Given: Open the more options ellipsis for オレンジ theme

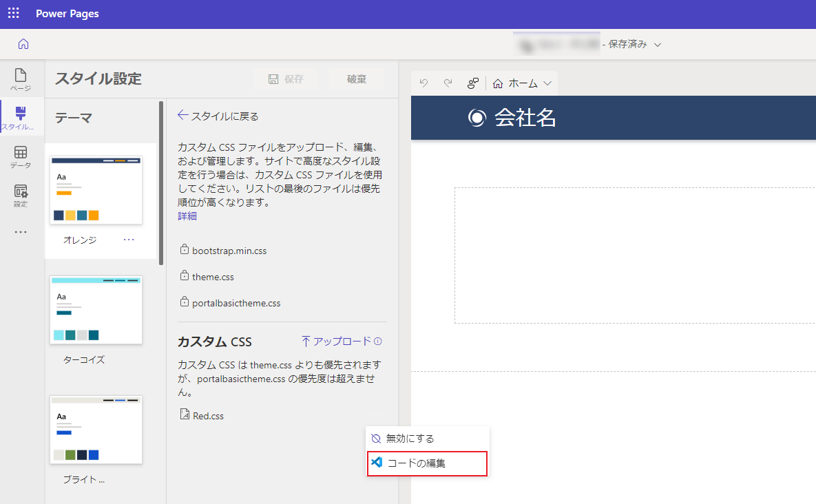Looking at the screenshot, I should [129, 240].
